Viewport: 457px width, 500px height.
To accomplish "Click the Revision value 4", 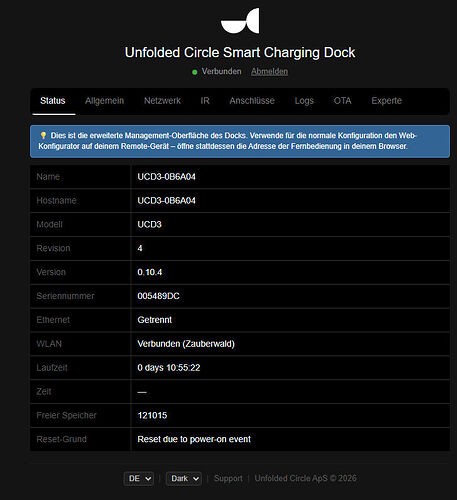I will pos(140,248).
